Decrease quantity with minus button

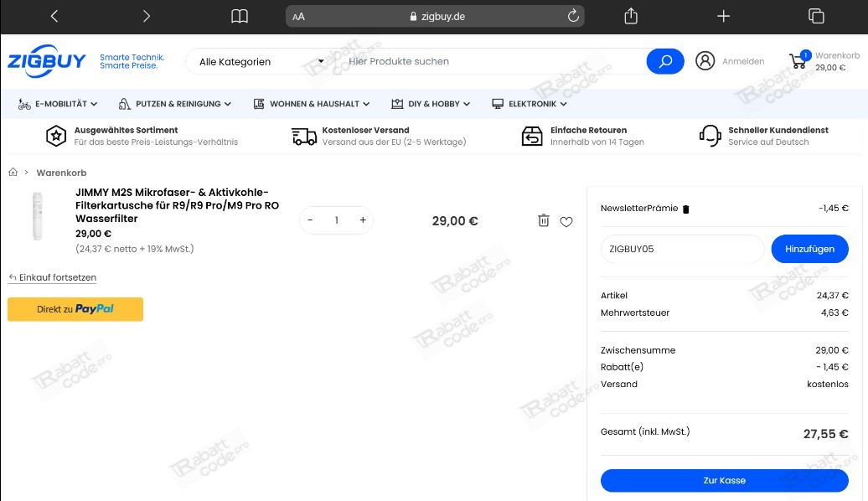310,220
